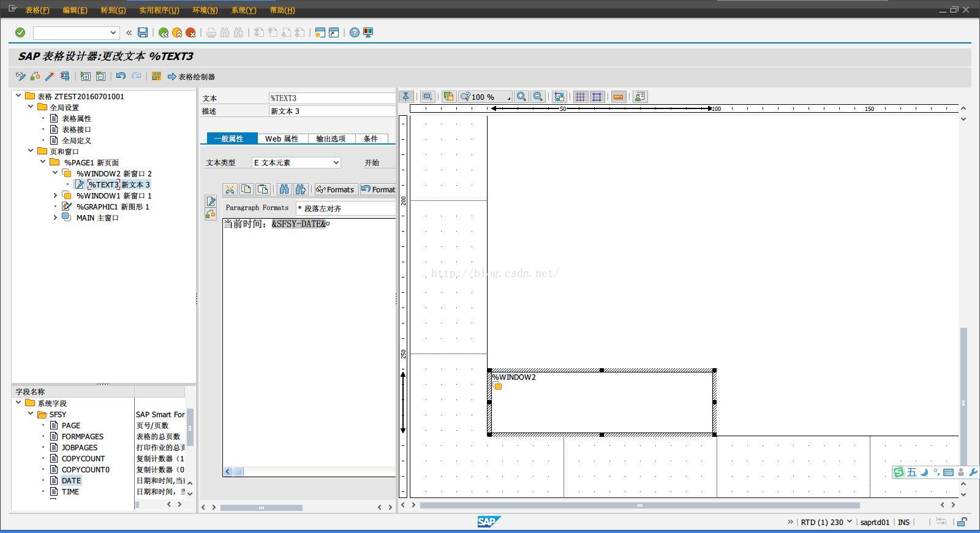
Task: Select the 全局定义 tree item
Action: point(77,140)
